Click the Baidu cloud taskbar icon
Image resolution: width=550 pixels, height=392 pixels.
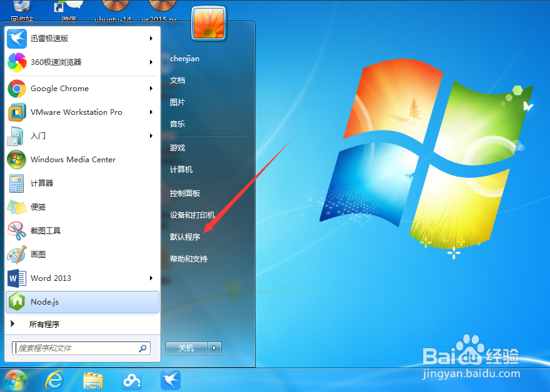[x=131, y=380]
